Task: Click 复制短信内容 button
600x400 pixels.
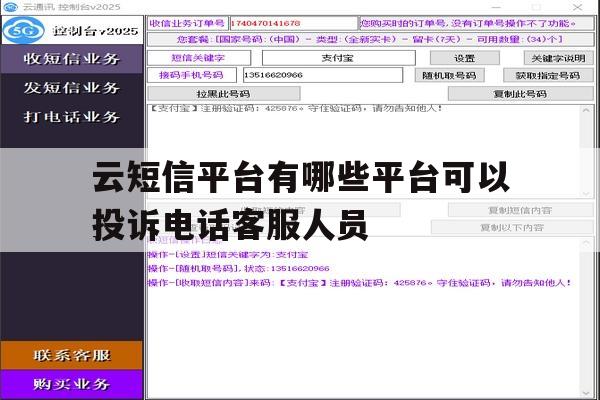Action: click(x=520, y=210)
